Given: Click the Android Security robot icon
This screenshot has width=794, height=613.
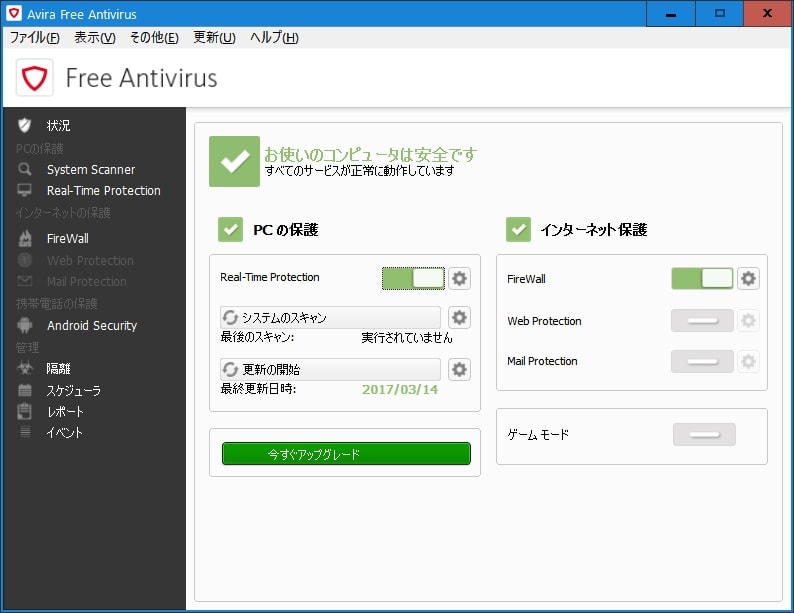Looking at the screenshot, I should pos(25,325).
